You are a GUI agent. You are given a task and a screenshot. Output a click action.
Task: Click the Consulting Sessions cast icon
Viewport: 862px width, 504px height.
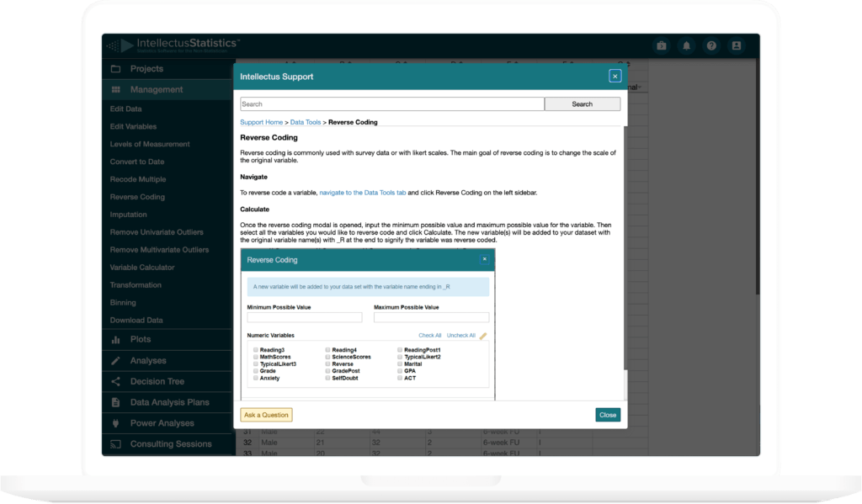coord(115,444)
